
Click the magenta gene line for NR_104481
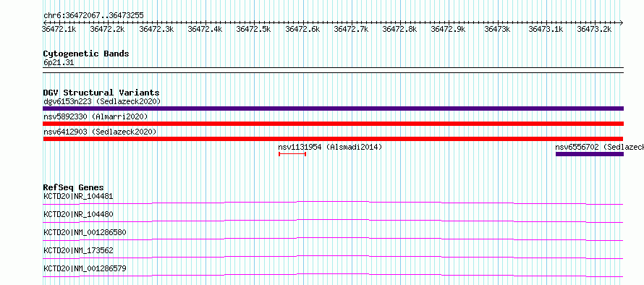coord(333,201)
